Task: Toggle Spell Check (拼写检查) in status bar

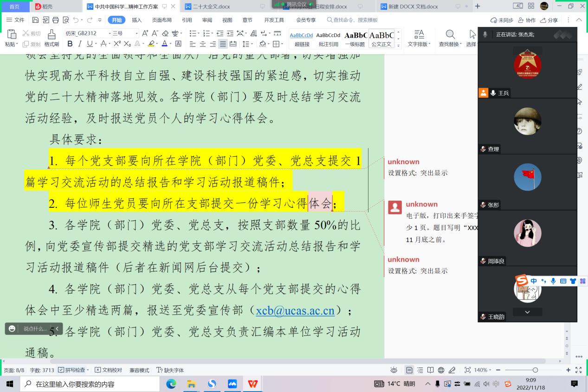Action: coord(74,370)
